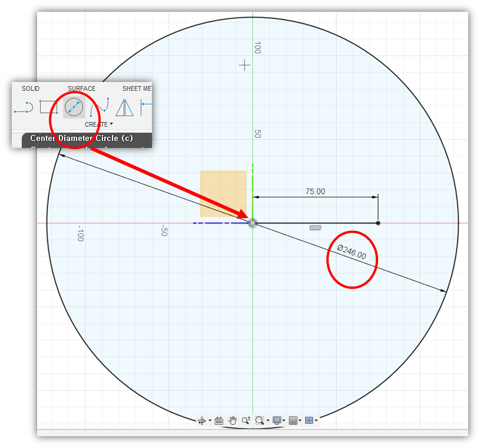The image size is (480, 448).
Task: Select the line endpoint at 75 mm
Action: pos(378,223)
